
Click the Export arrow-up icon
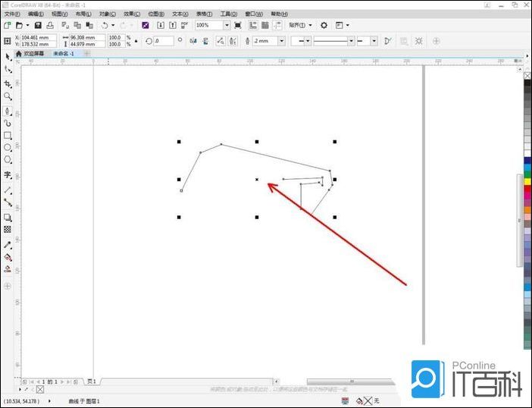pos(173,25)
